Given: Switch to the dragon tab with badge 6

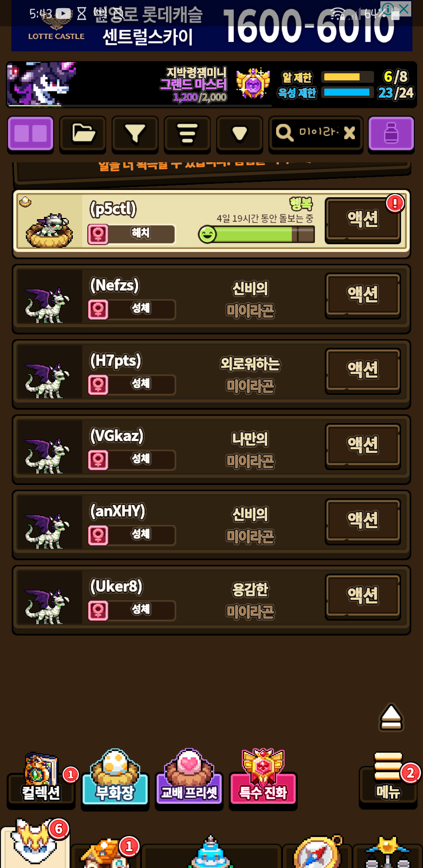Looking at the screenshot, I should [x=35, y=844].
